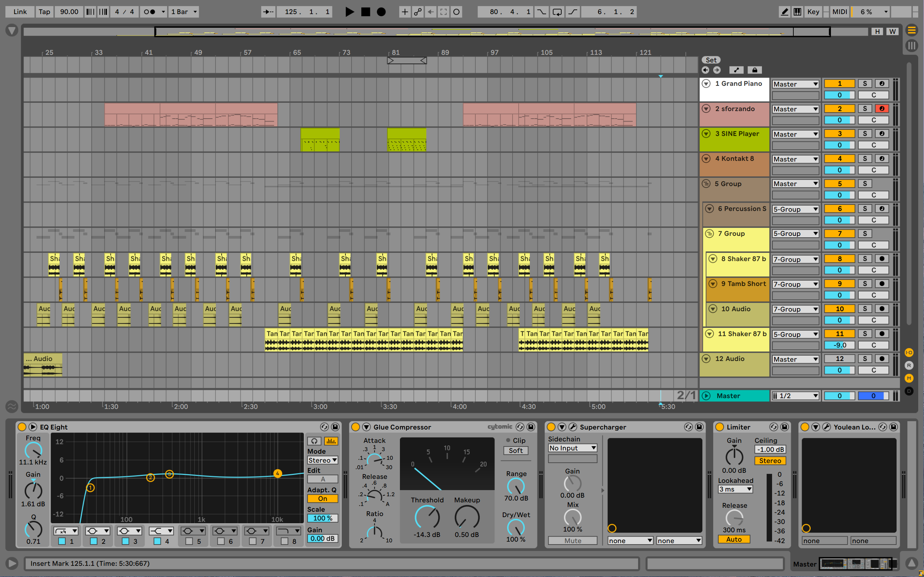Click the Tap tempo button
The width and height of the screenshot is (924, 577).
(44, 12)
